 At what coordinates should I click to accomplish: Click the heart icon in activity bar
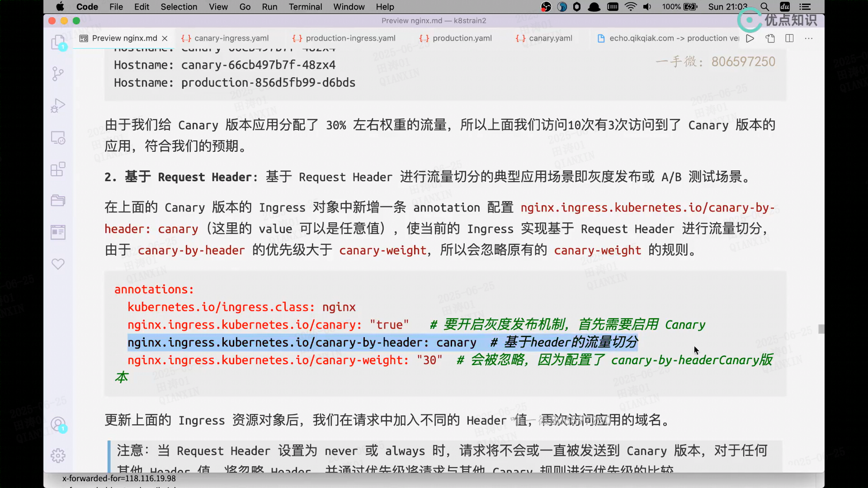pos(58,264)
